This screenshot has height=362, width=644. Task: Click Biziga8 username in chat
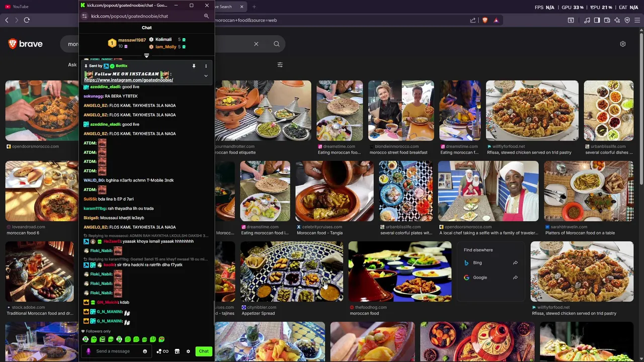click(91, 218)
